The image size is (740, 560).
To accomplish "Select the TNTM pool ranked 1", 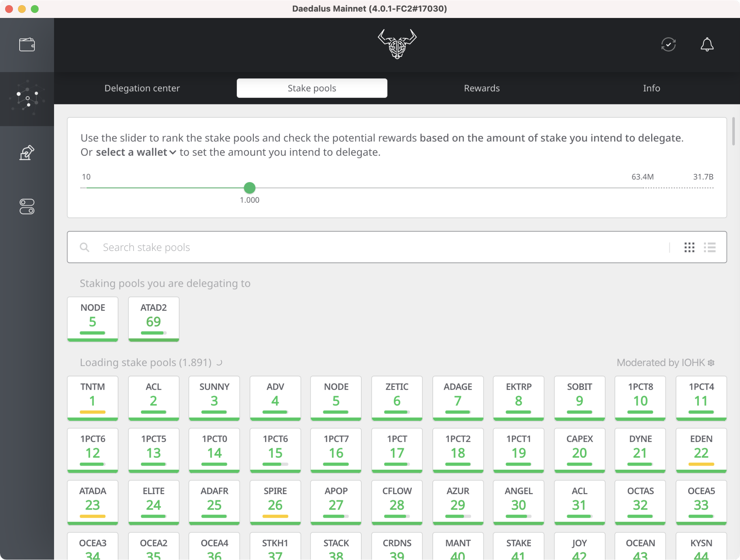I will pos(93,398).
